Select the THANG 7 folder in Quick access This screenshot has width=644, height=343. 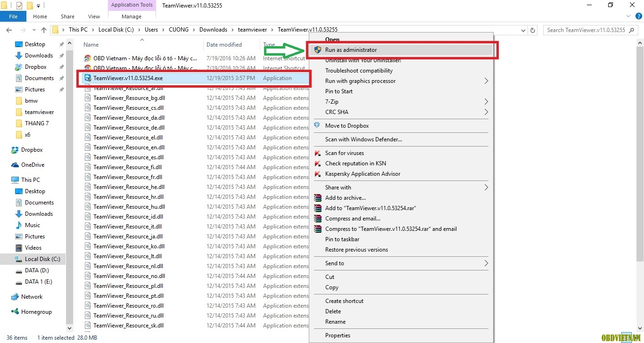click(37, 123)
